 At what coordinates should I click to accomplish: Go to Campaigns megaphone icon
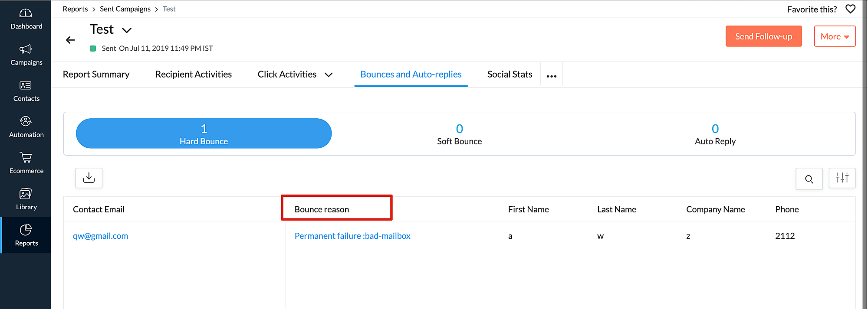[26, 49]
